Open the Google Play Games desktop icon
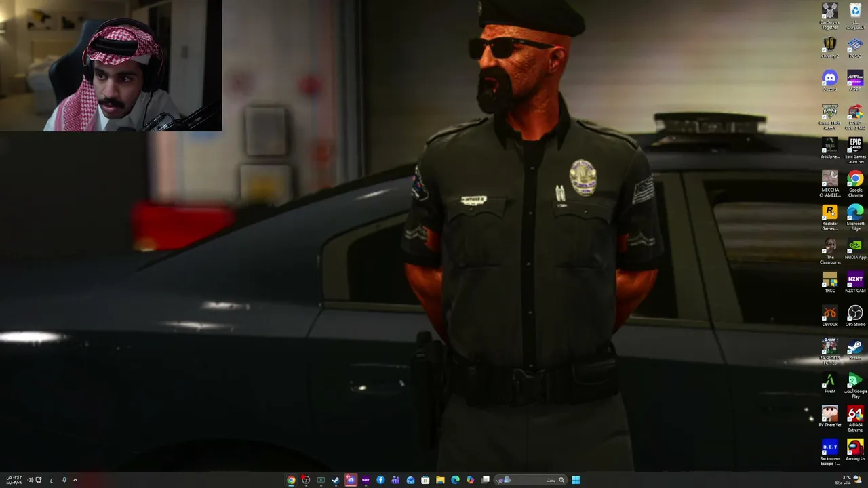 pos(855,386)
